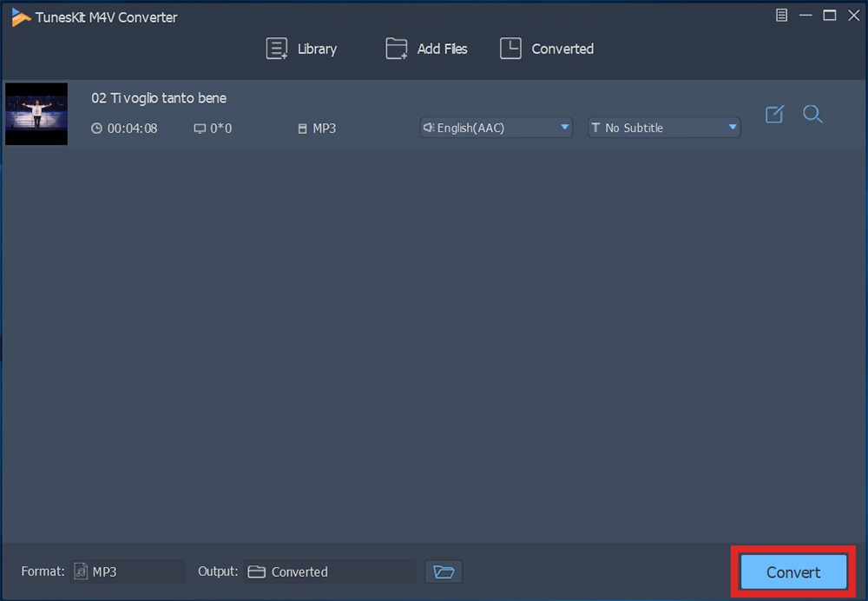Click the edit icon for the track
The height and width of the screenshot is (601, 868).
coord(774,114)
